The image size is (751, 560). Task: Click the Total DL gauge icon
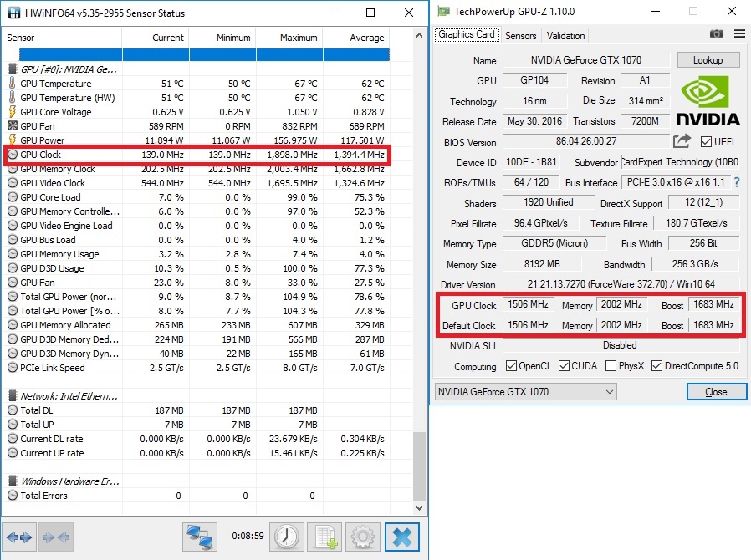coord(13,410)
